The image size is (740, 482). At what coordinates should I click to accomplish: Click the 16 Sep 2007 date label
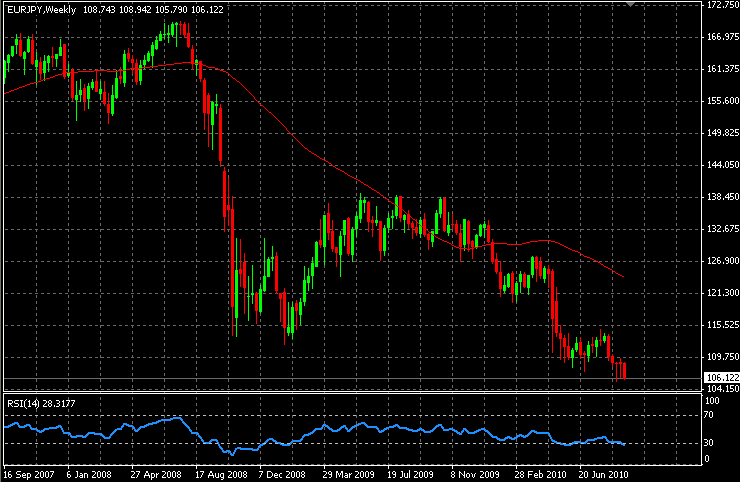coord(29,474)
